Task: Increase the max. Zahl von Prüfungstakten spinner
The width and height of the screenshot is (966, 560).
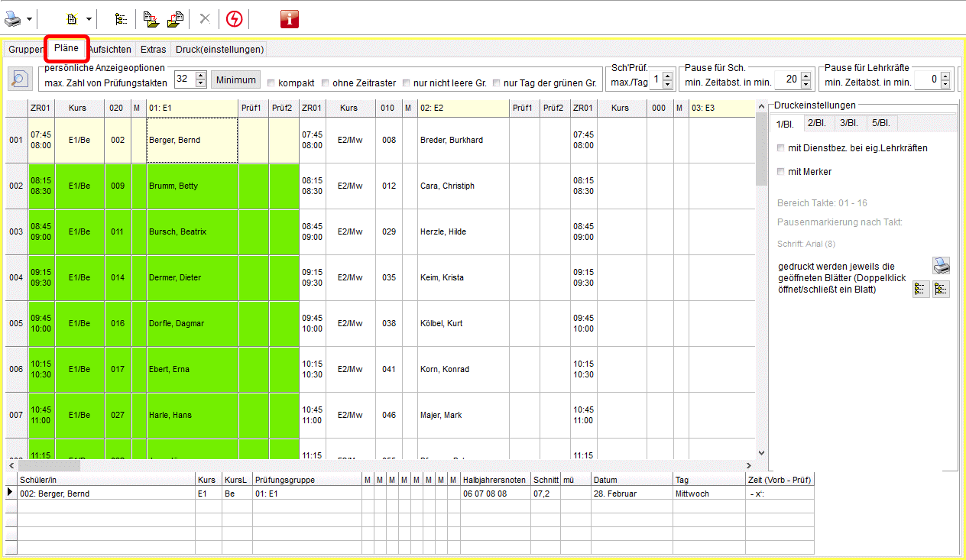Action: coord(201,76)
